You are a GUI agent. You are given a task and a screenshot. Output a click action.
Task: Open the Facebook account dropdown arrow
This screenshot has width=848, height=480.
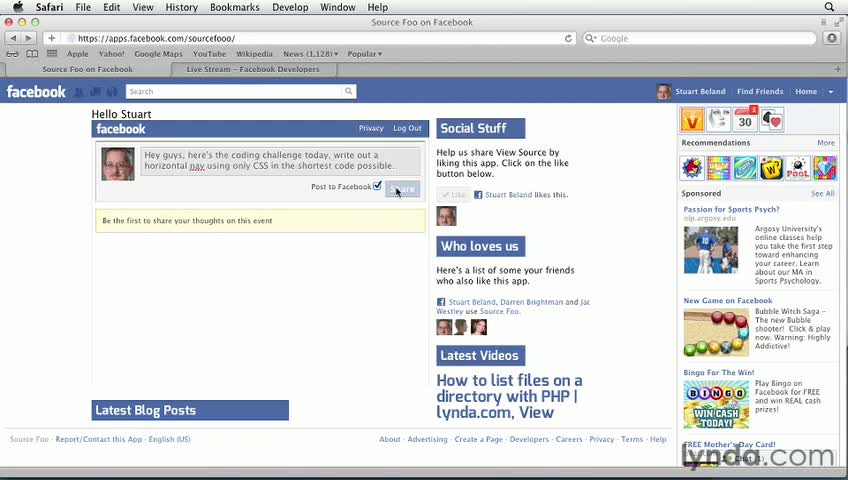(831, 92)
